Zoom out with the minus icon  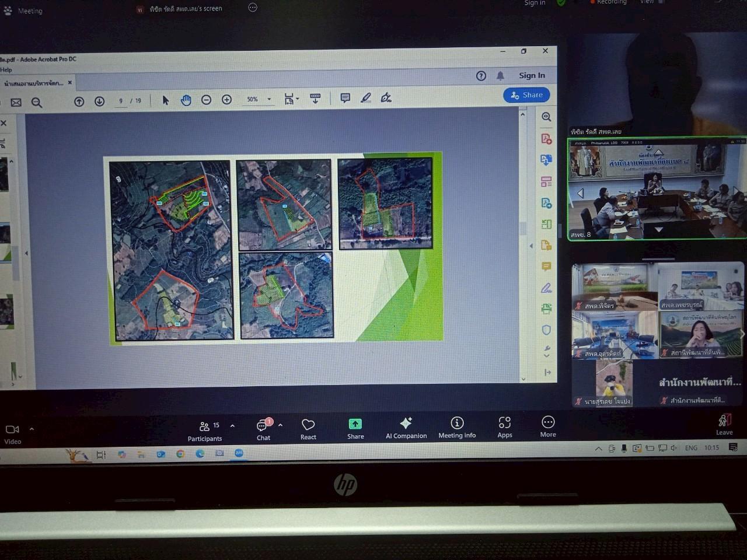click(x=206, y=100)
